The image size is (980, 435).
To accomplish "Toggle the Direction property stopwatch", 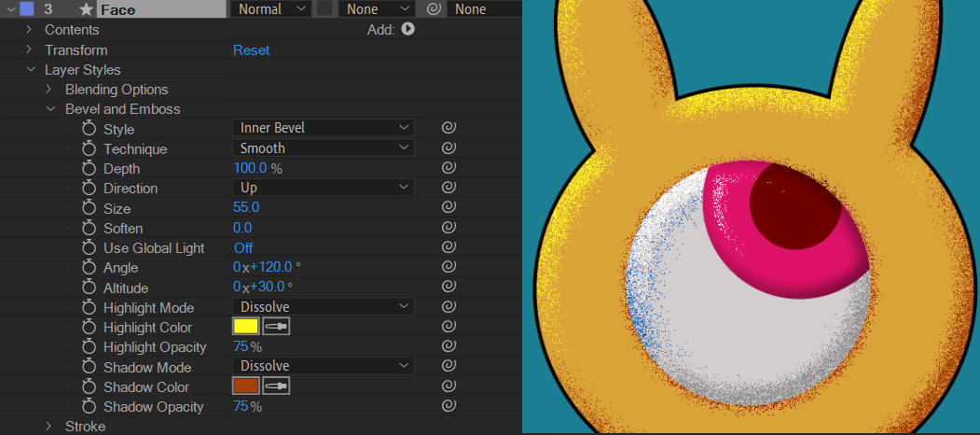I will click(x=90, y=189).
